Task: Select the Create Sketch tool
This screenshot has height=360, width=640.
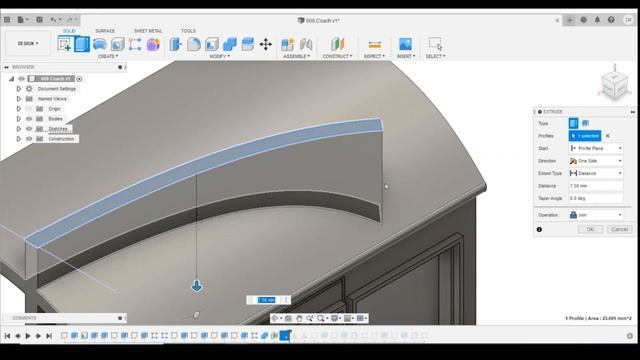Action: pyautogui.click(x=64, y=44)
